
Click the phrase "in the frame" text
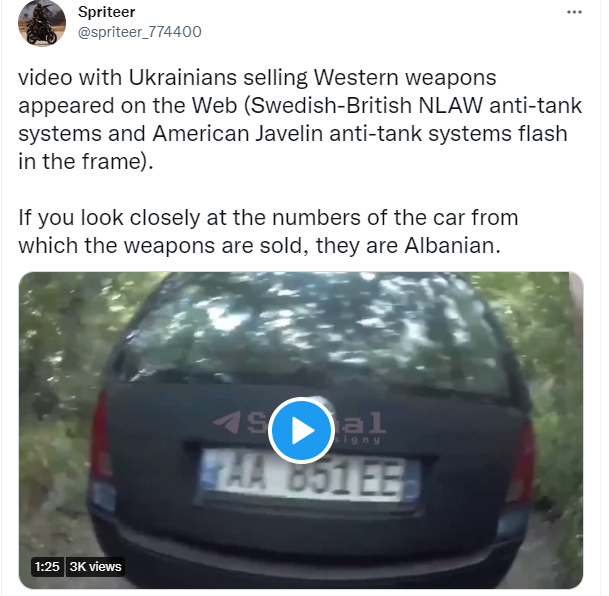[x=78, y=162]
